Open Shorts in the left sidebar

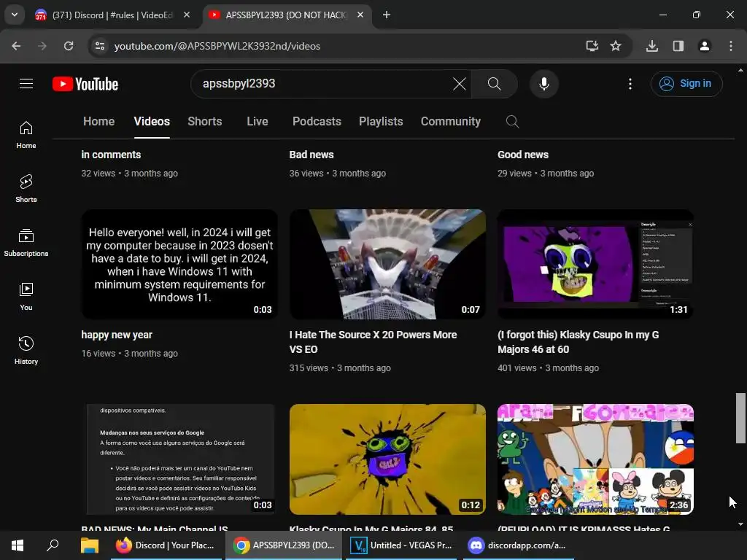(x=26, y=189)
